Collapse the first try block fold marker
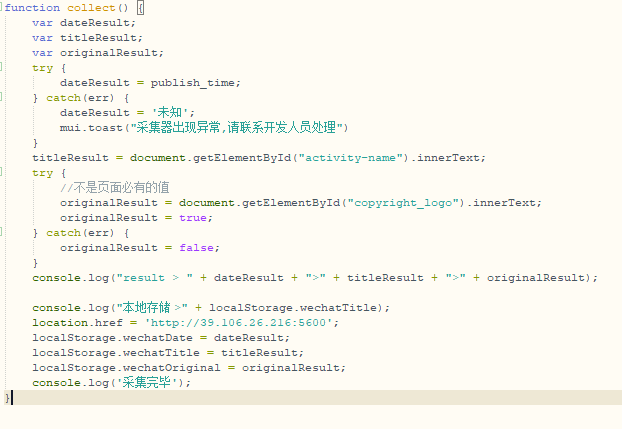Screen dimensions: 622x429 3,68
